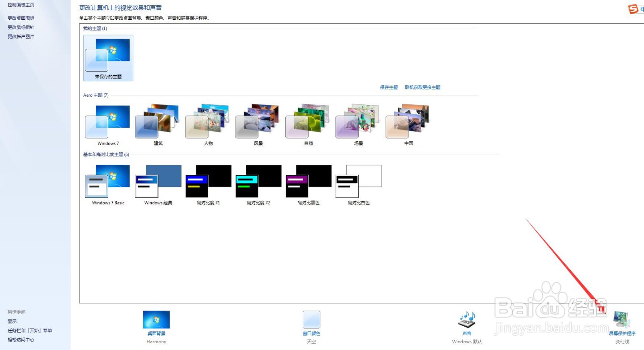
Task: Open the 屏幕保护程序 screensaver icon
Action: click(622, 320)
